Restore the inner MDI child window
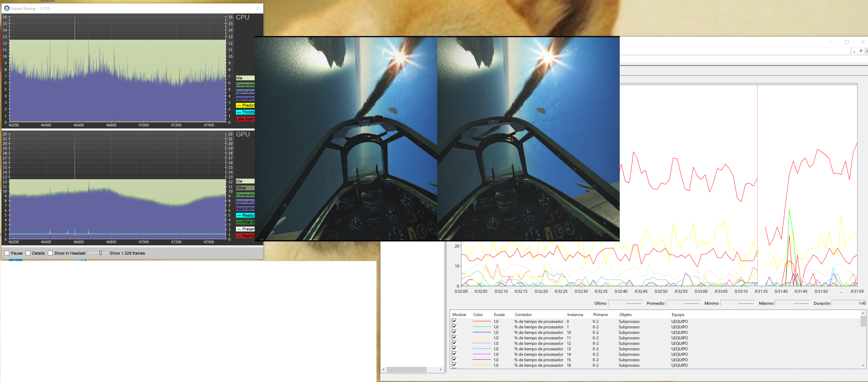 (x=861, y=51)
